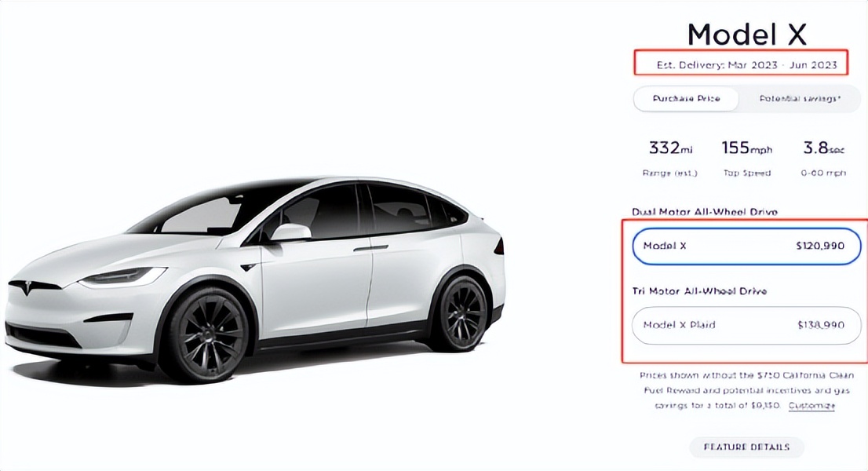
Task: Click the Dual Motor All-Wheel Drive label
Action: click(x=698, y=212)
